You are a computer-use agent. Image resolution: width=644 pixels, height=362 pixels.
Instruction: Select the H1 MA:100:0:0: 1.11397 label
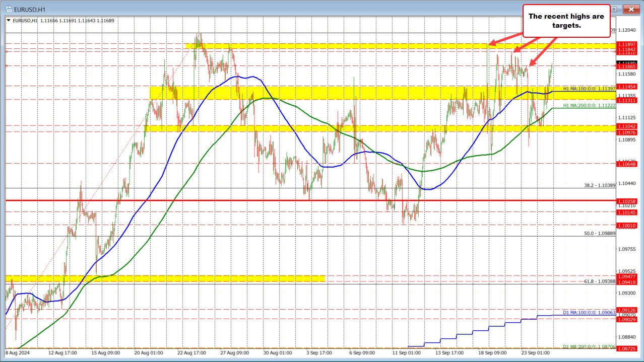[589, 89]
